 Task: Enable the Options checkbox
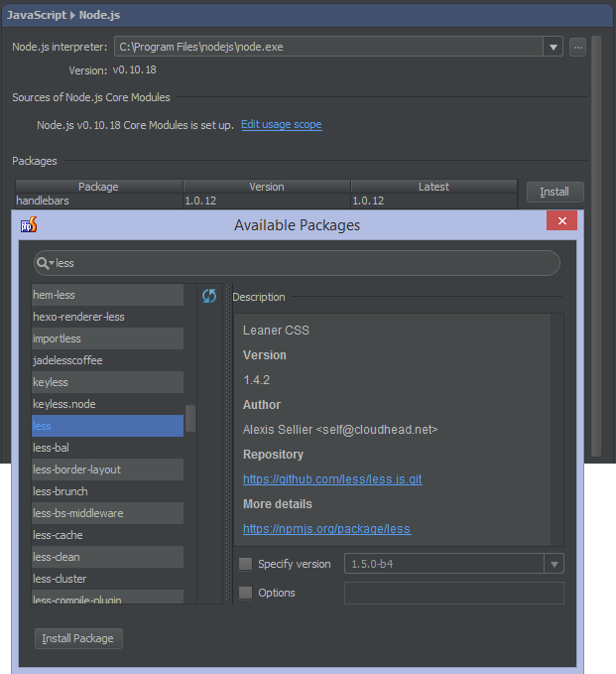coord(245,593)
